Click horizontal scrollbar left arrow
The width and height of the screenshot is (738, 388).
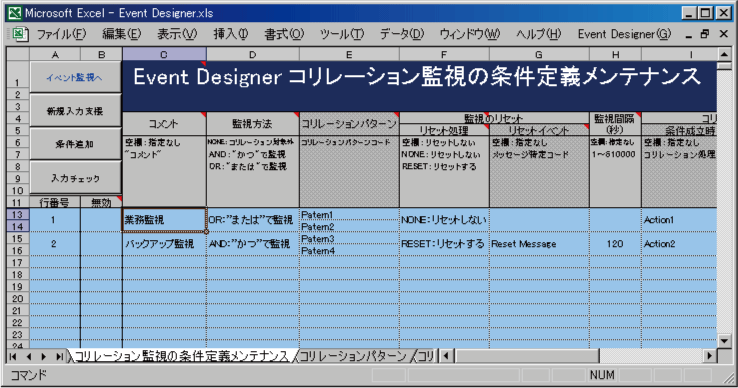(x=447, y=356)
